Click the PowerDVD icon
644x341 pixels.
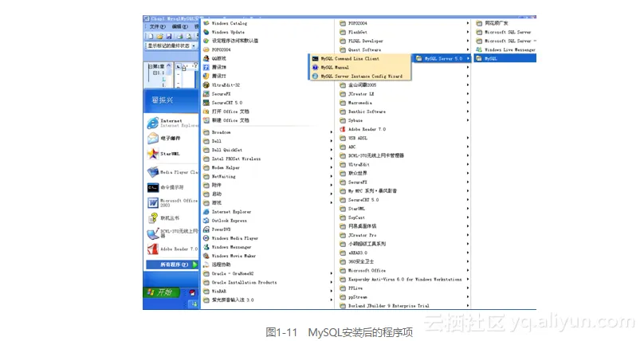206,229
